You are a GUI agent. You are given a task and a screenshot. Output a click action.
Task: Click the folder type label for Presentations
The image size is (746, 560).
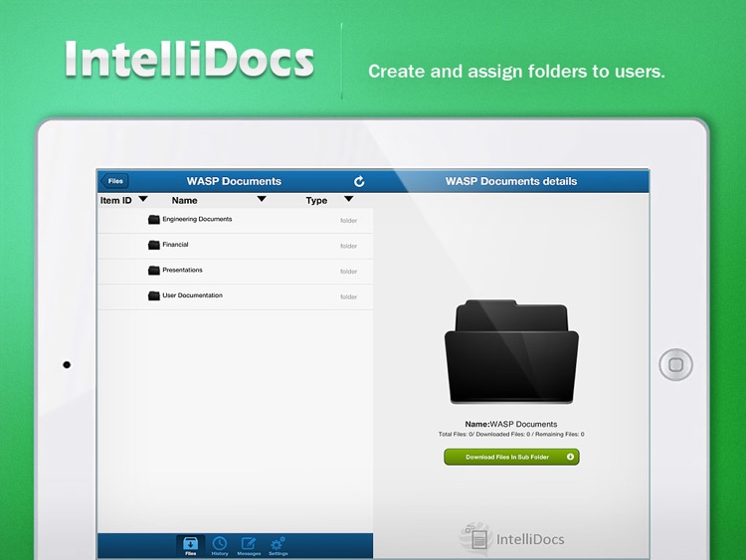[x=348, y=272]
